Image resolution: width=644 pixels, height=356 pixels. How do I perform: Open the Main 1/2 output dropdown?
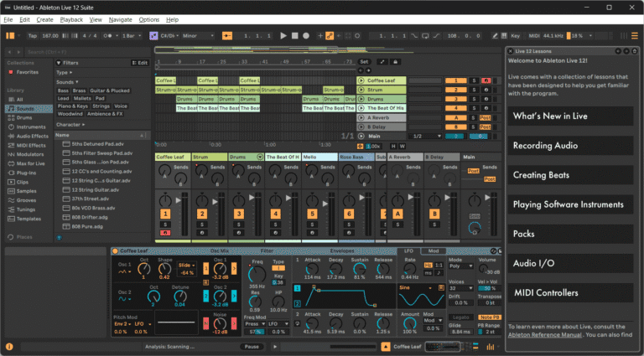point(425,137)
